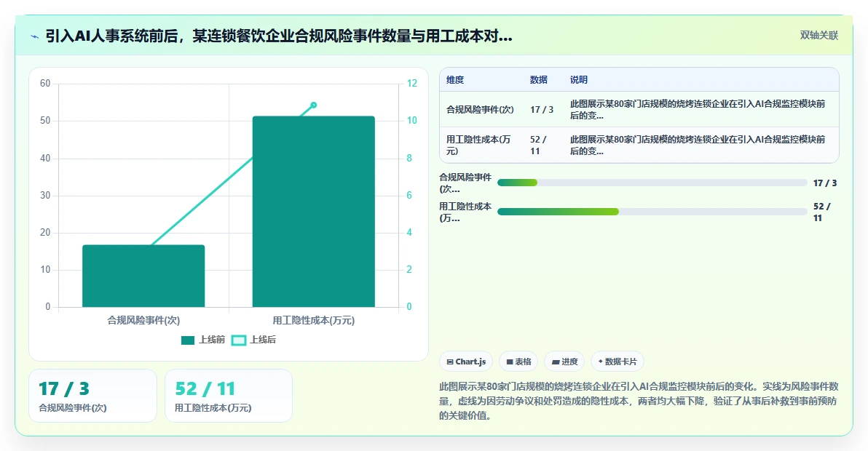Select the 进度 tag
The width and height of the screenshot is (868, 451).
point(564,362)
